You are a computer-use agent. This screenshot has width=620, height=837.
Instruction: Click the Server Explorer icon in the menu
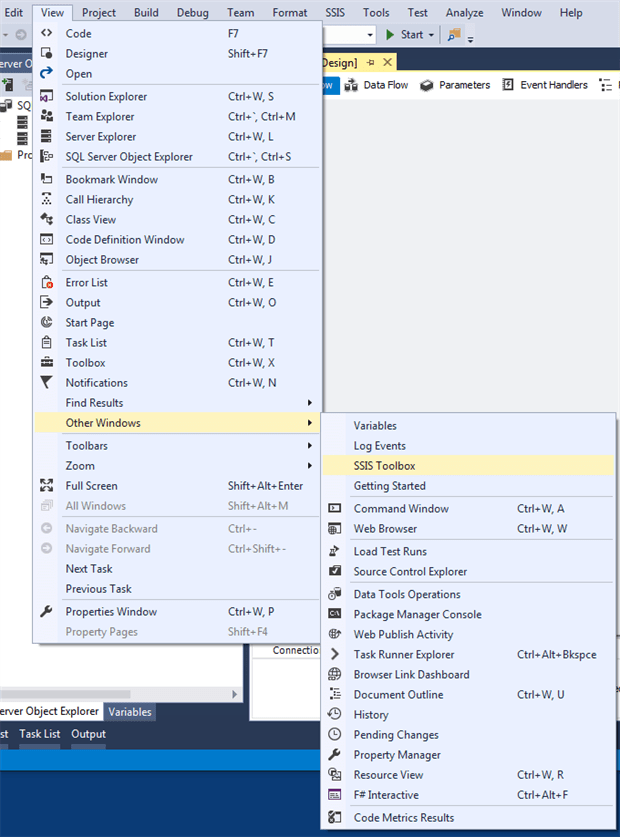[x=46, y=136]
